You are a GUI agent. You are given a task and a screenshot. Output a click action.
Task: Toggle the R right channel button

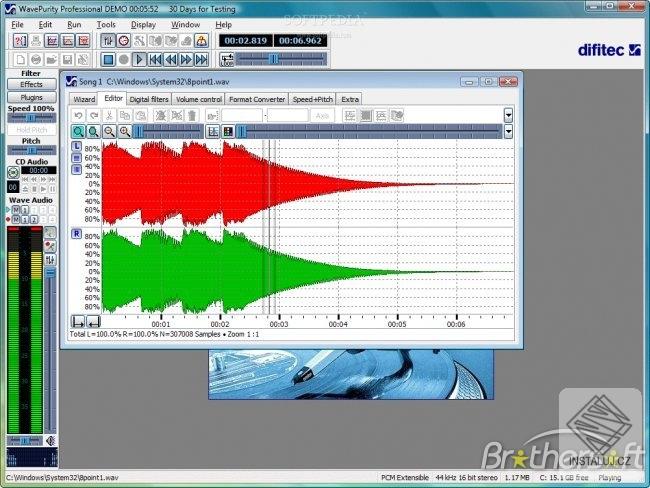tap(77, 234)
